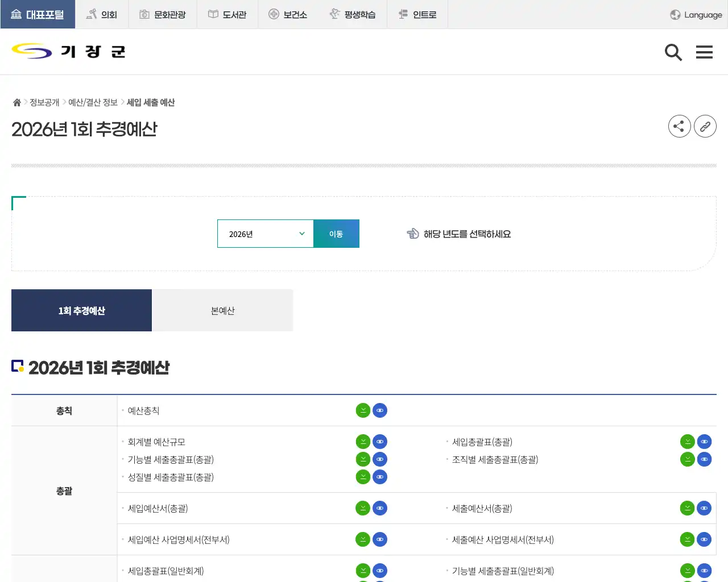Preview 예산총칙 with the blue eye icon
Screen dimensions: 728x582
click(380, 410)
